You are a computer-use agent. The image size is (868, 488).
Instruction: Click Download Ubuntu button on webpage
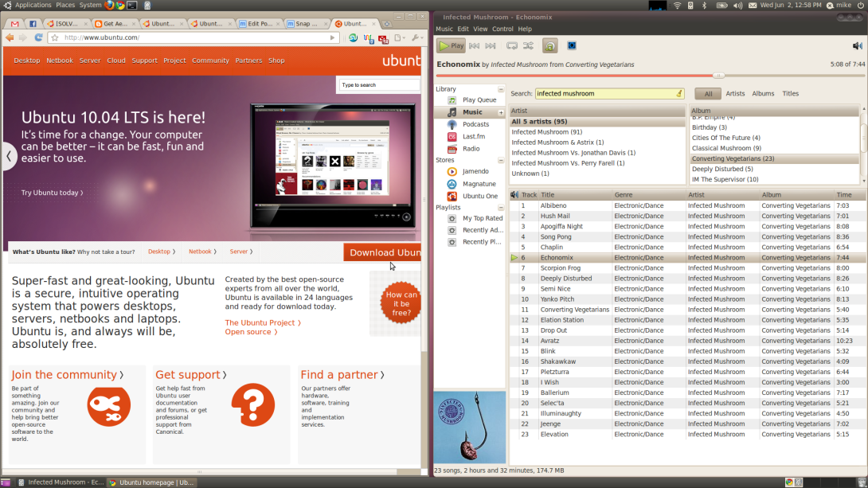(x=382, y=252)
